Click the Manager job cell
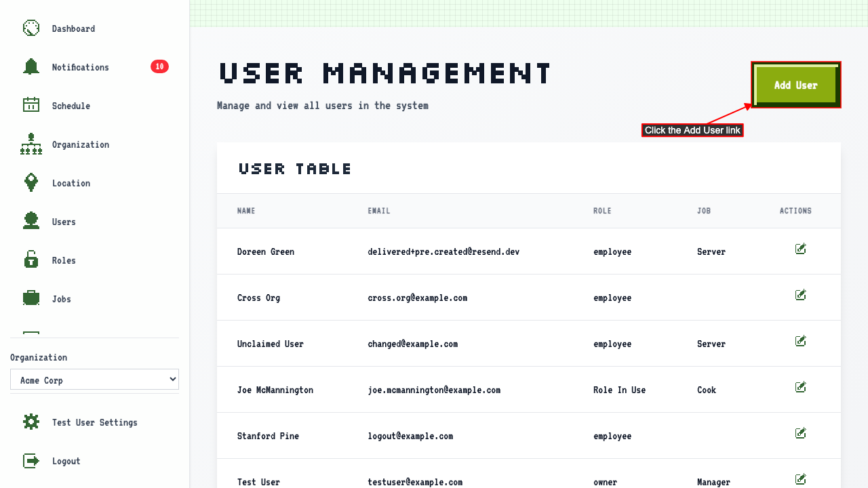Viewport: 868px width, 488px height. click(713, 482)
